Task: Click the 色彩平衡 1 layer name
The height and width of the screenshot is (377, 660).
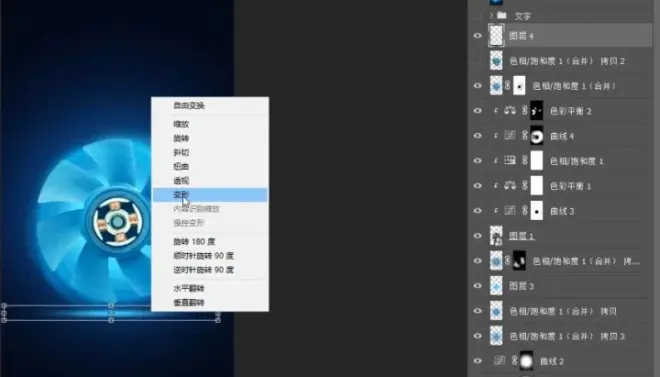Action: pos(570,186)
